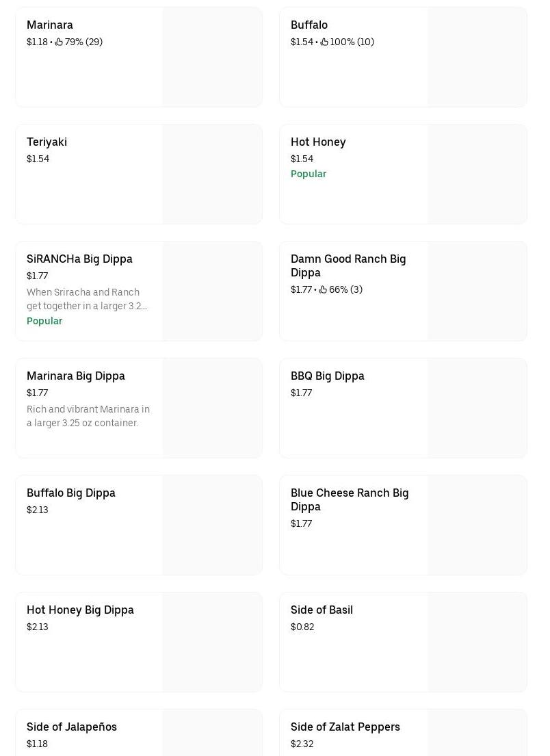Open Buffalo Big Dippa item
The width and height of the screenshot is (550, 756).
(71, 493)
